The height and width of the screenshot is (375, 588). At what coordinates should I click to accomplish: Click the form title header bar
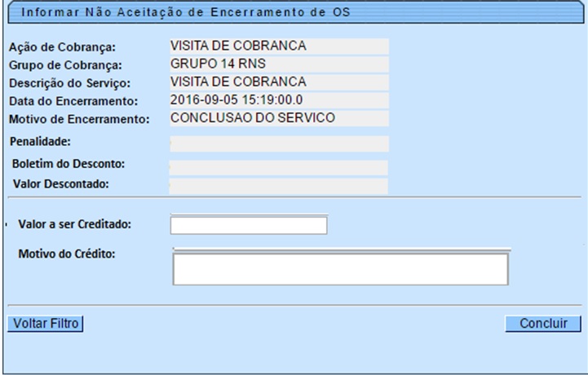tap(294, 12)
